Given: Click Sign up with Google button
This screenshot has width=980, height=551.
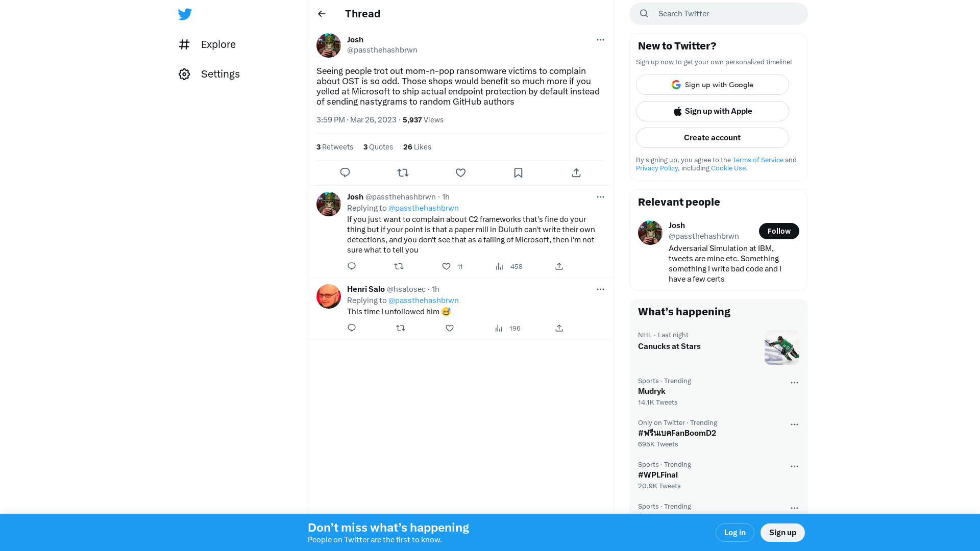Looking at the screenshot, I should (712, 84).
